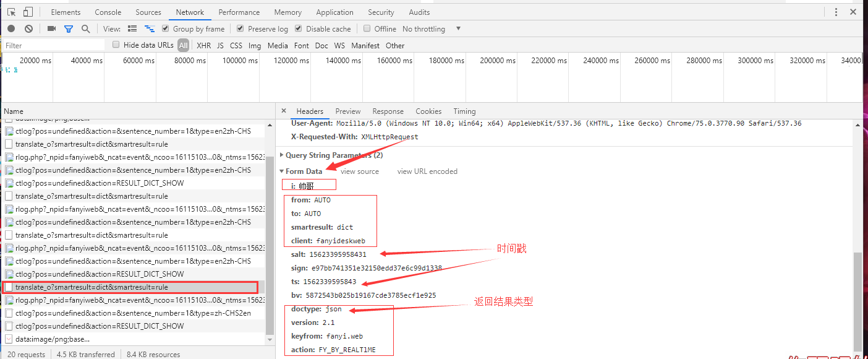Filter requests by CSS type

point(236,45)
